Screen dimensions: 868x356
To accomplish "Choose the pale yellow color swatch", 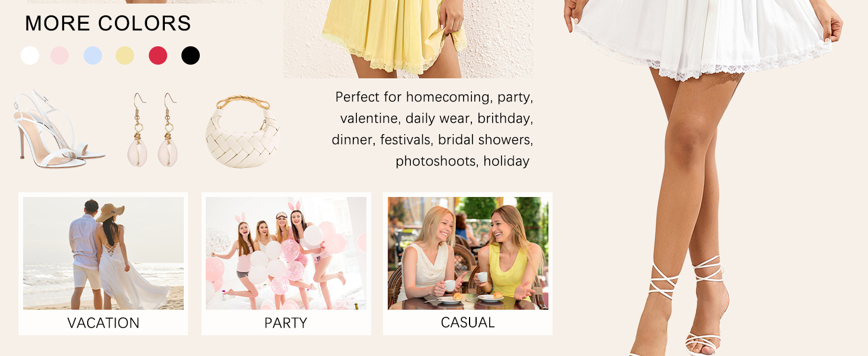I will [x=125, y=56].
